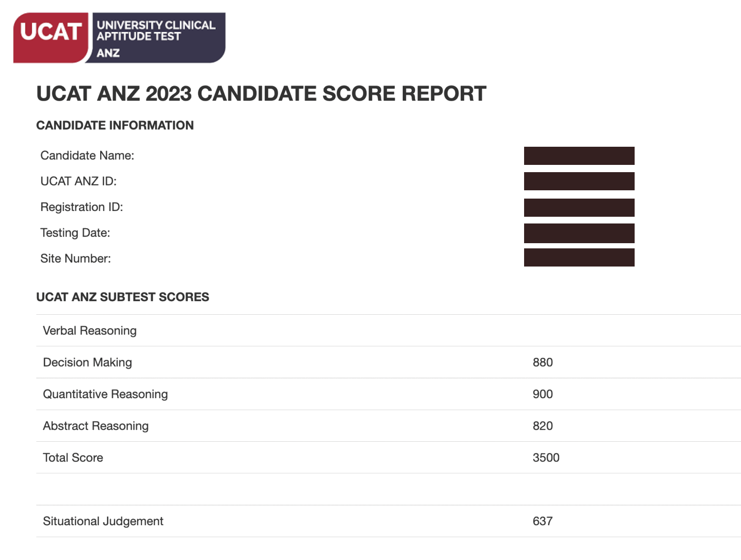Click the Situational Judgement row label
The height and width of the screenshot is (560, 741).
[103, 521]
